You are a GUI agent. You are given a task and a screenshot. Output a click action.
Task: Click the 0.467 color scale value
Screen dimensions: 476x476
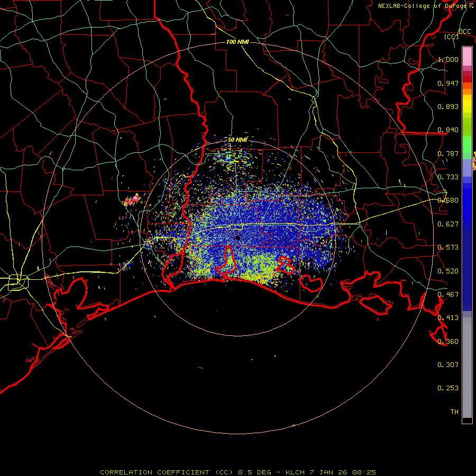(448, 295)
